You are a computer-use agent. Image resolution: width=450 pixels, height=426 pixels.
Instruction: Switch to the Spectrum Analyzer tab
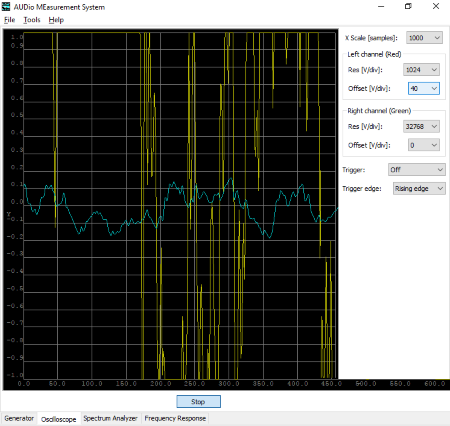point(110,418)
